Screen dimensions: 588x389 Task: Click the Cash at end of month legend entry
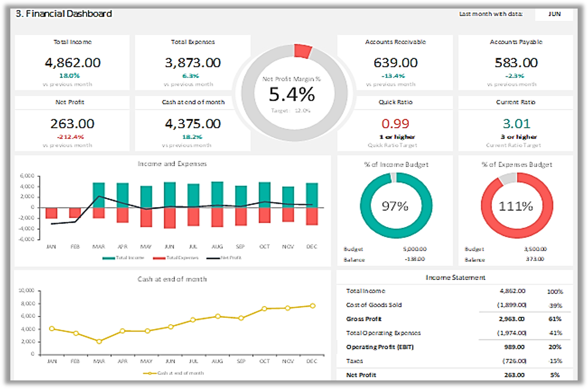(x=174, y=373)
